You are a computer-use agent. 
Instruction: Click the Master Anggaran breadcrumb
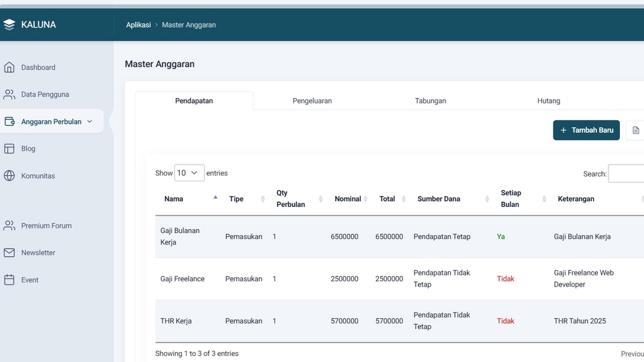[189, 25]
